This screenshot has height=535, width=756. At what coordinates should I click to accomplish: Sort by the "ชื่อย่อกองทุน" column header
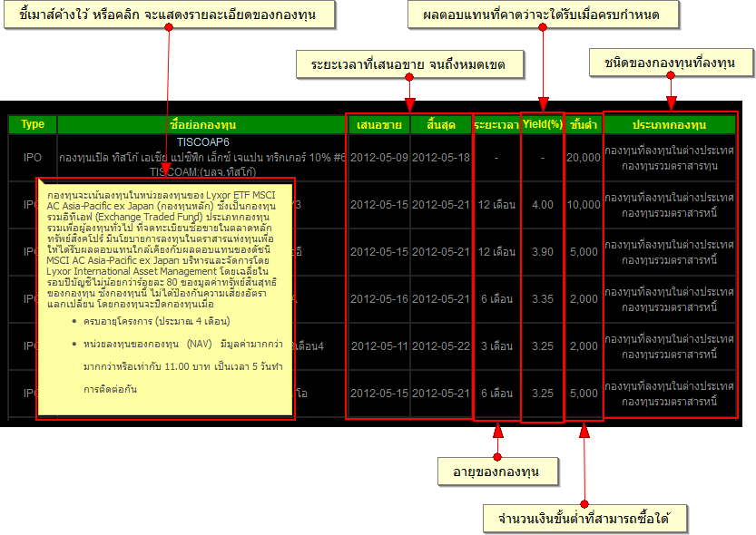(202, 124)
